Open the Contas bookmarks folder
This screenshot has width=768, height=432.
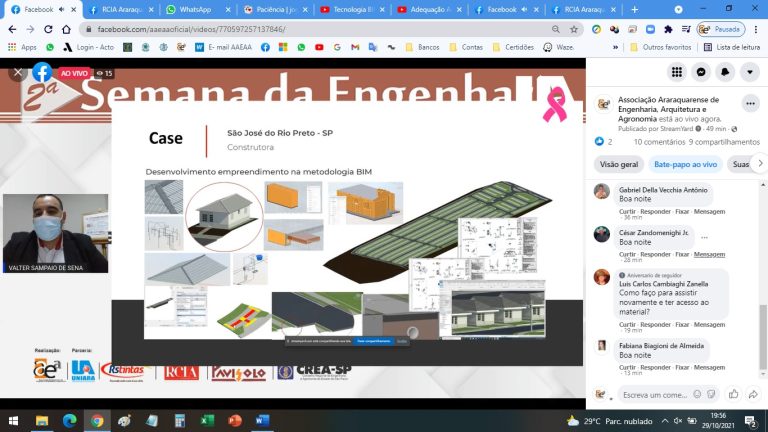click(x=466, y=47)
